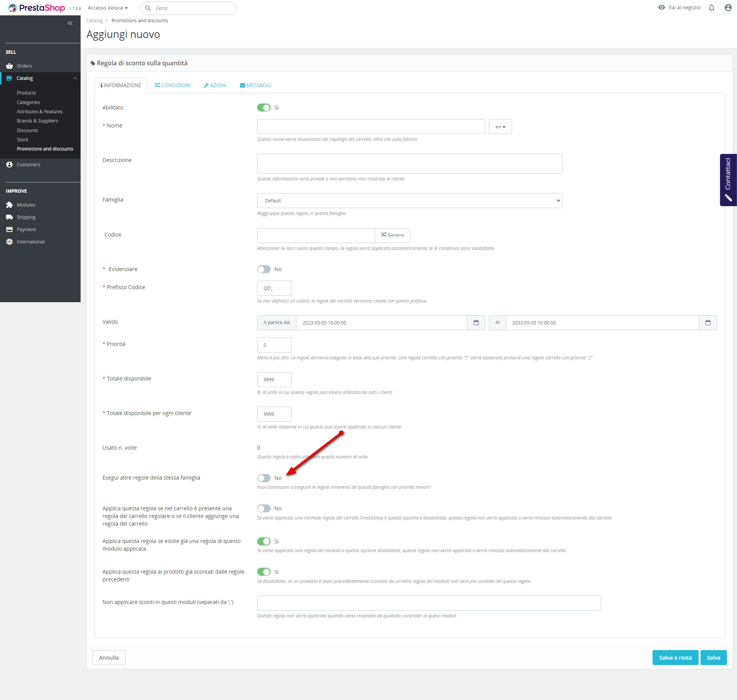
Task: Click the Shipping truck icon
Action: coord(10,217)
